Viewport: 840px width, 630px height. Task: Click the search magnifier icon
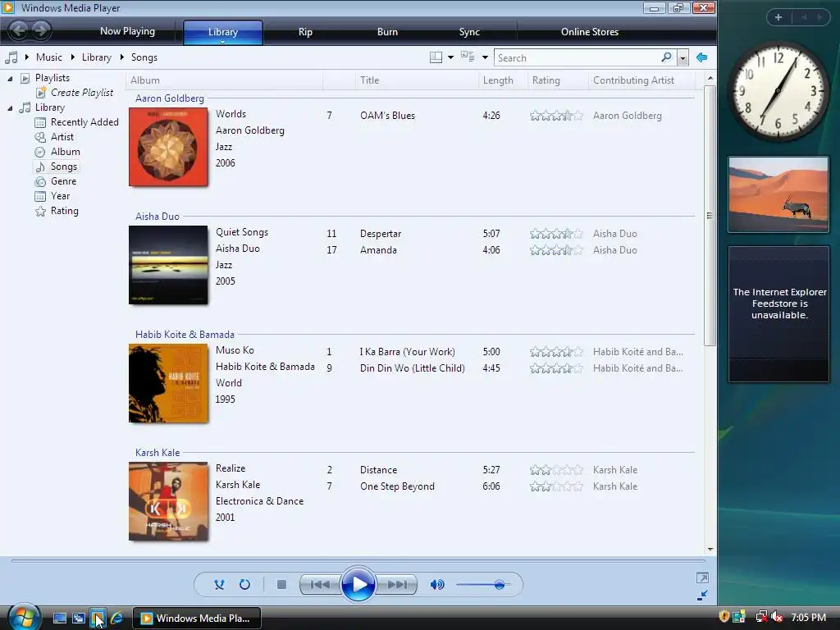pos(666,57)
